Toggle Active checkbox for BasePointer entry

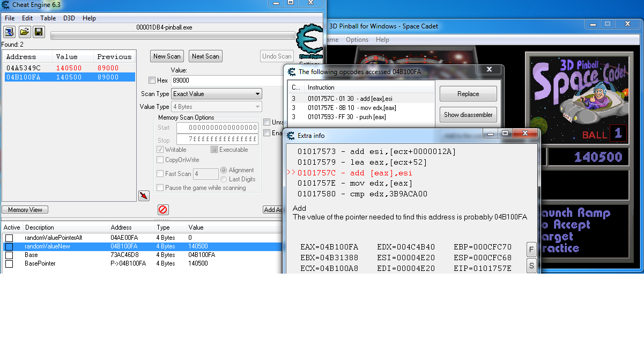[x=9, y=264]
